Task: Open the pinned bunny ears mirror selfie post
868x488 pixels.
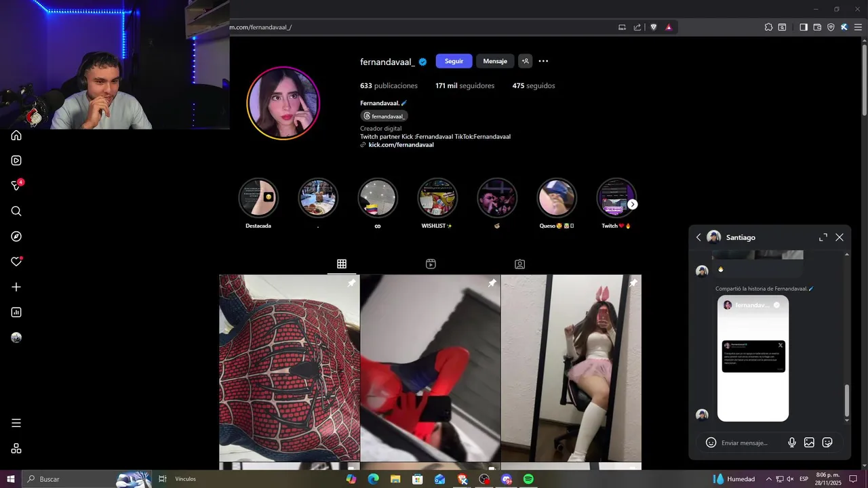Action: point(571,368)
